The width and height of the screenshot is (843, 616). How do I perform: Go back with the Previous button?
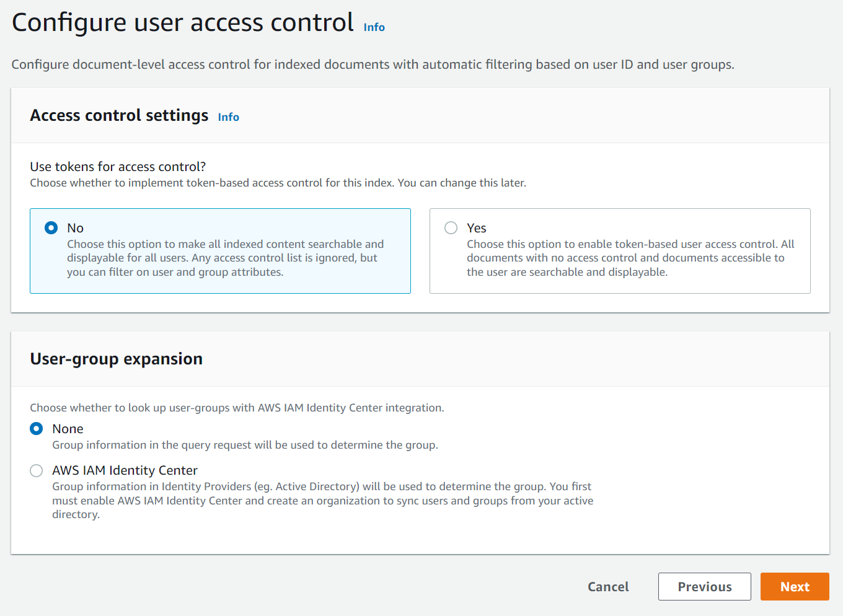[704, 587]
